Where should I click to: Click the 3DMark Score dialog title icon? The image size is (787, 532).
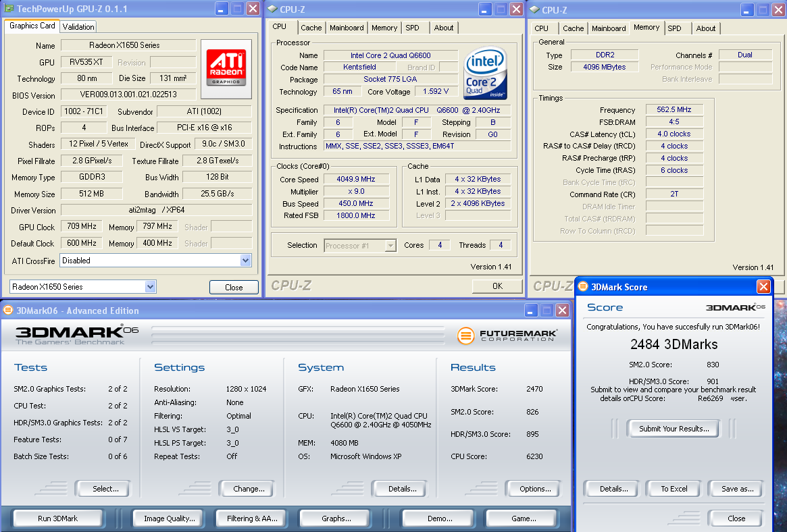point(583,286)
